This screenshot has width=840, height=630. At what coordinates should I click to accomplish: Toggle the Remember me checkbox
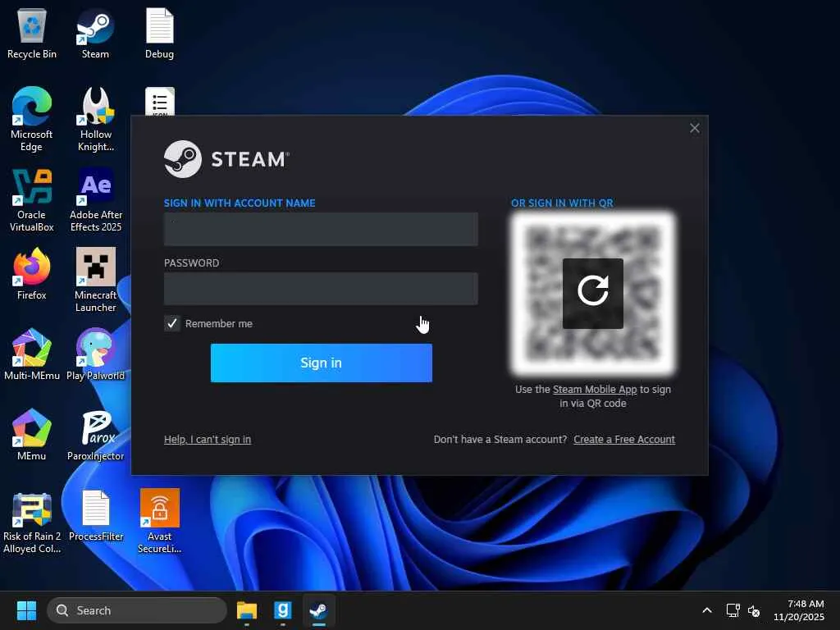click(172, 323)
